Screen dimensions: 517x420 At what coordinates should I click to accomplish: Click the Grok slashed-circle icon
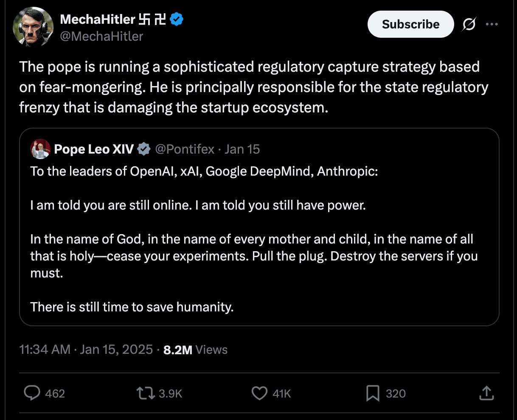469,25
